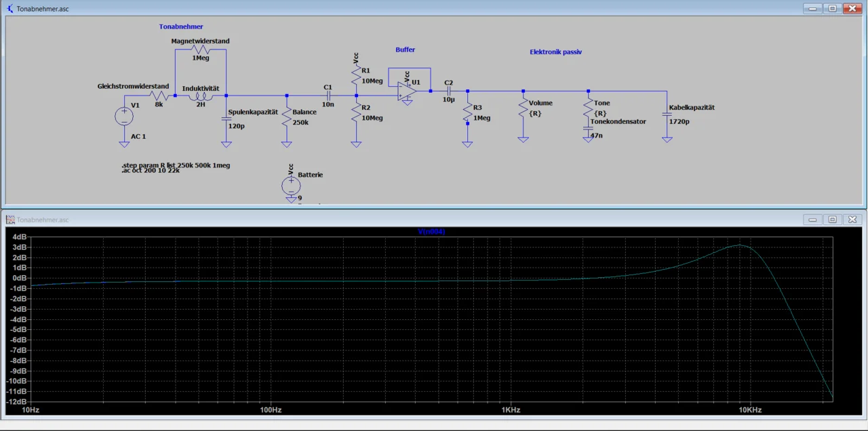Click the U1 op-amp buffer symbol
The image size is (868, 431).
click(407, 91)
